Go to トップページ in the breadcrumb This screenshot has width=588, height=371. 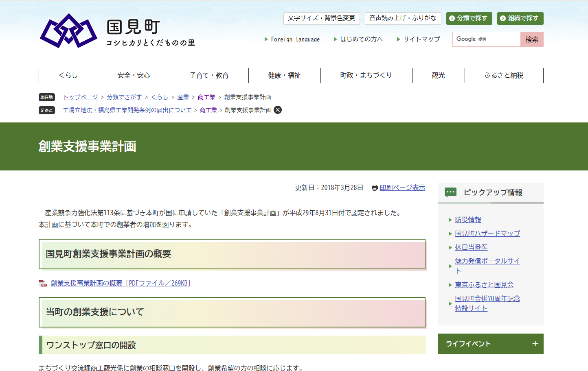(x=81, y=97)
